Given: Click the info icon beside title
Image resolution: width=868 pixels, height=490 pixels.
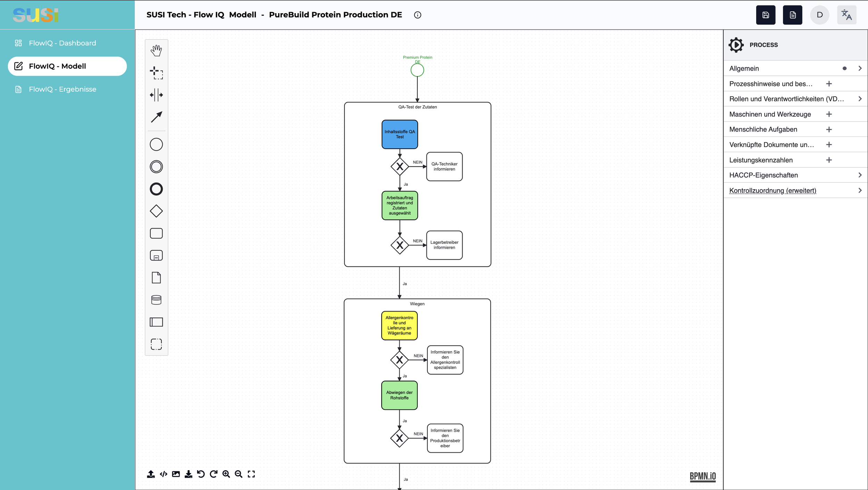Looking at the screenshot, I should click(x=418, y=15).
